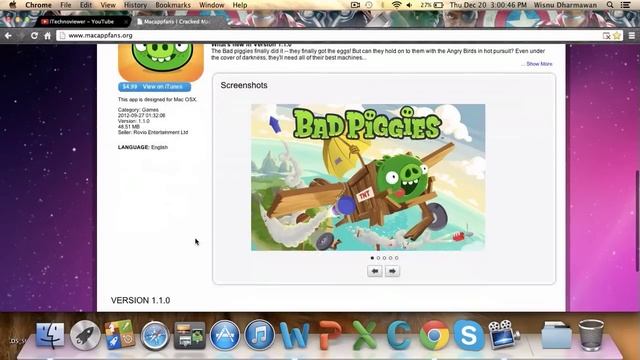The height and width of the screenshot is (360, 640).
Task: Open the battery status menu
Action: coord(438,5)
